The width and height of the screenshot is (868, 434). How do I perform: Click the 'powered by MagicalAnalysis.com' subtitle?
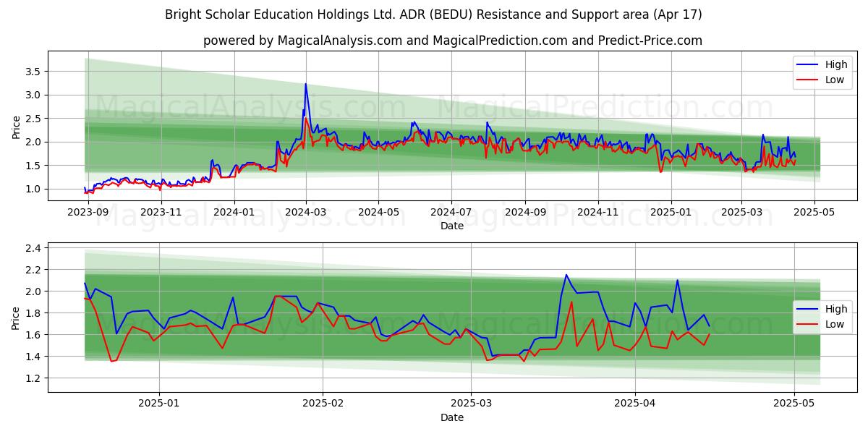pyautogui.click(x=452, y=41)
